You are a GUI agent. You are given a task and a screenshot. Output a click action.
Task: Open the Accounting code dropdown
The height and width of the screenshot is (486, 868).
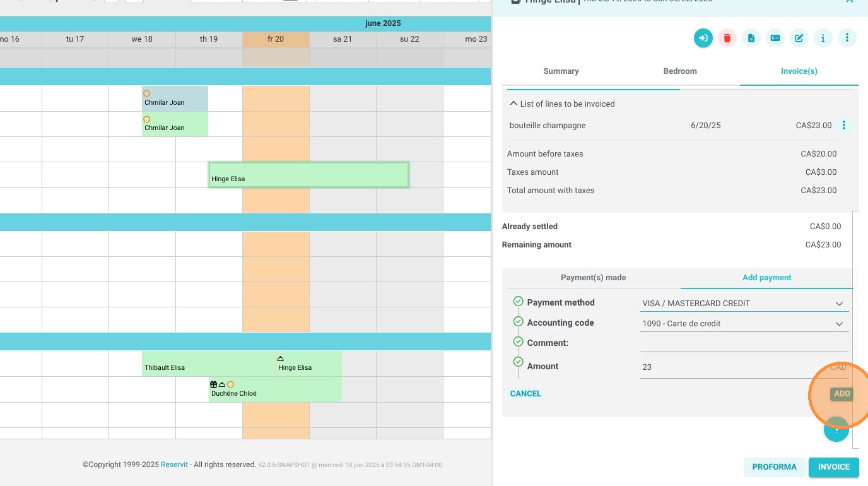pos(744,324)
